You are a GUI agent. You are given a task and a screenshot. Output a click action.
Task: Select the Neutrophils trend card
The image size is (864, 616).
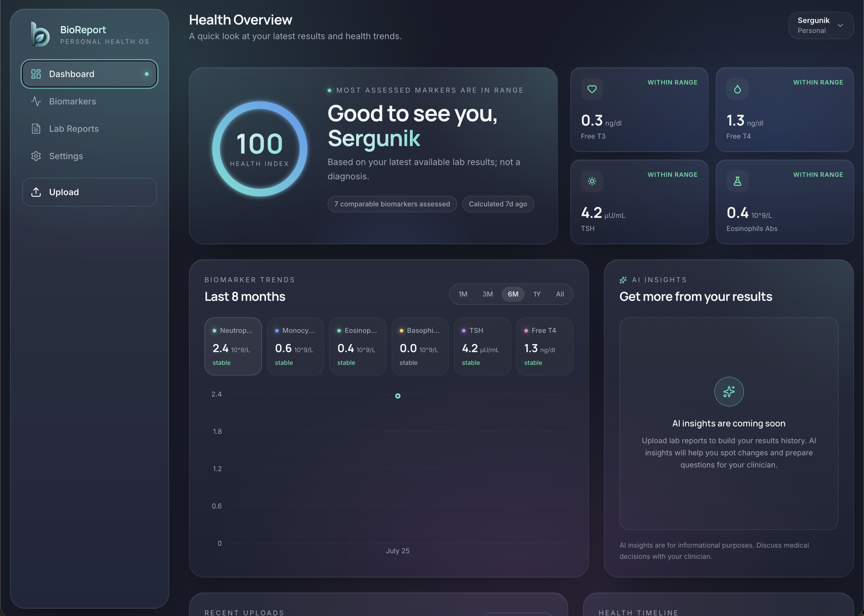(233, 346)
